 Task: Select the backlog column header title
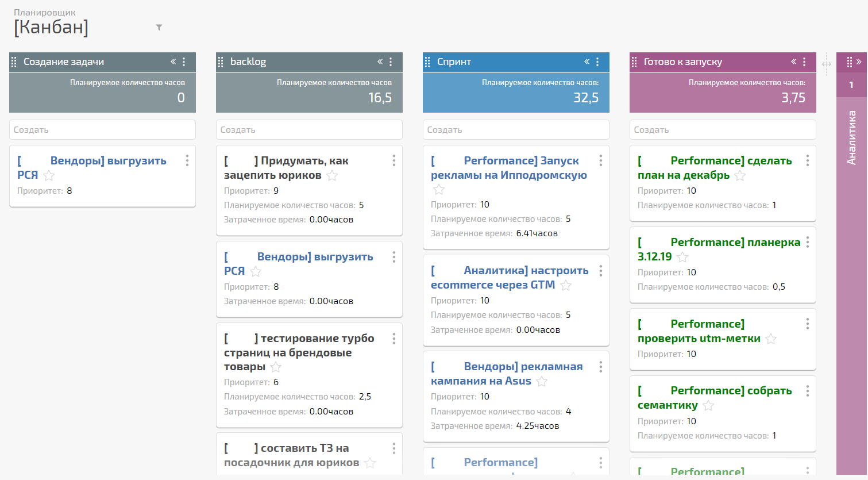tap(248, 62)
